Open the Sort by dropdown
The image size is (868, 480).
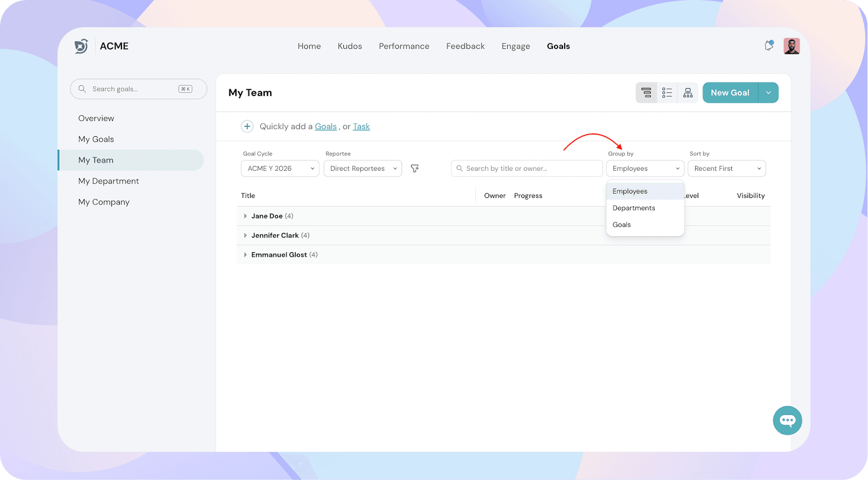(x=726, y=169)
